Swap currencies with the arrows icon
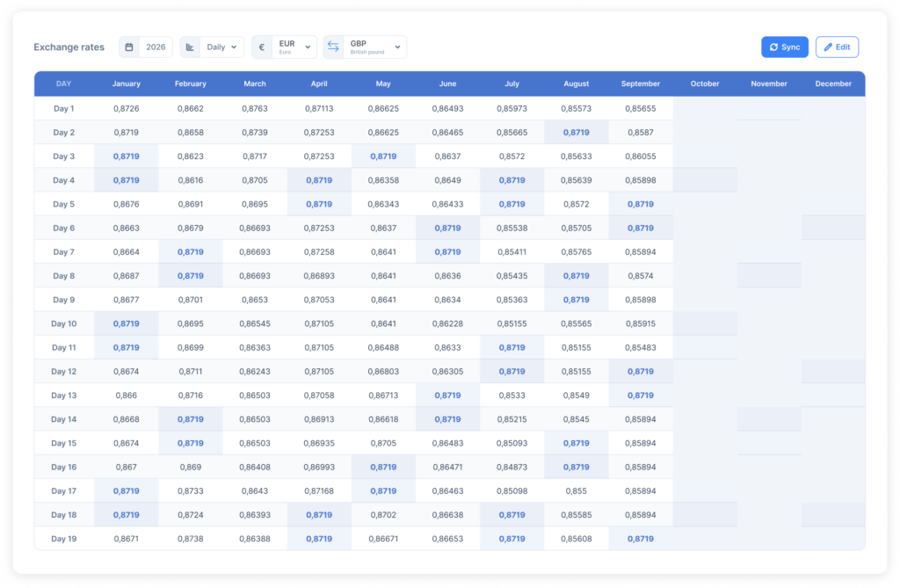The height and width of the screenshot is (588, 900). pyautogui.click(x=333, y=47)
